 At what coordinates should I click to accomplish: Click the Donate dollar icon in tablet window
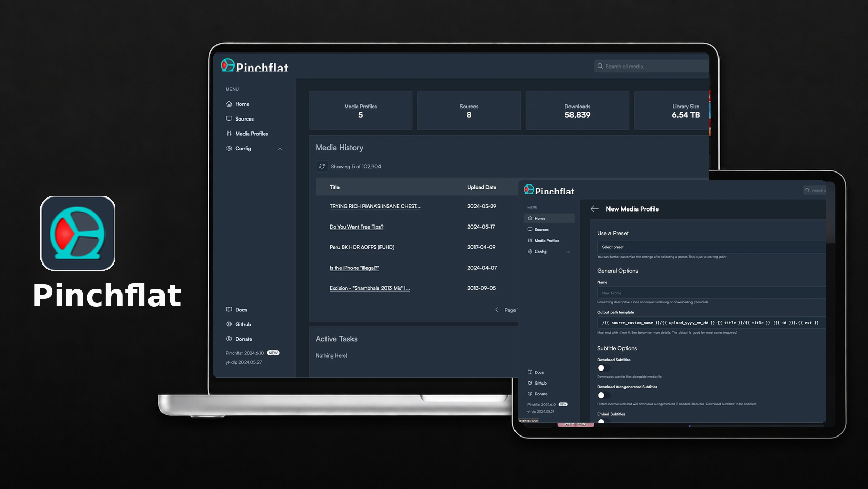(530, 394)
